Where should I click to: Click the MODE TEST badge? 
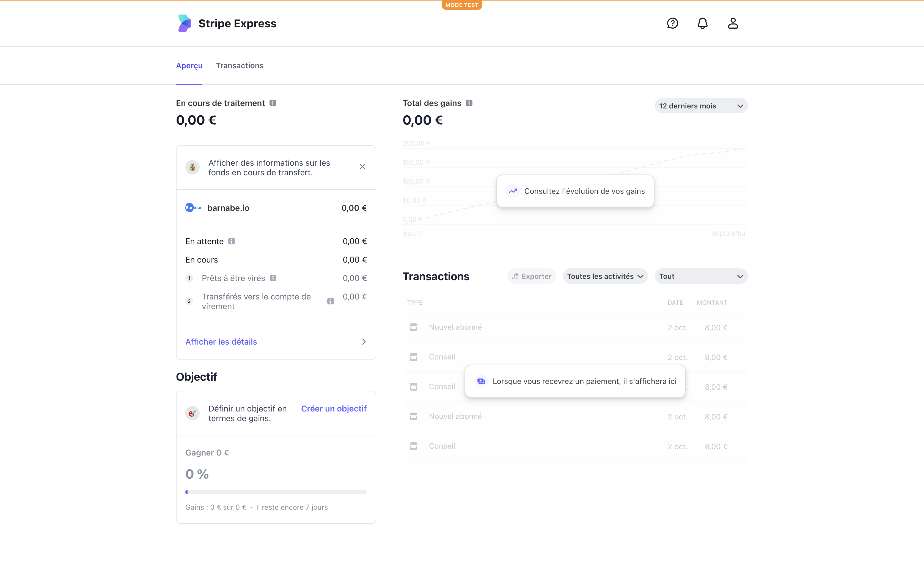click(x=462, y=5)
